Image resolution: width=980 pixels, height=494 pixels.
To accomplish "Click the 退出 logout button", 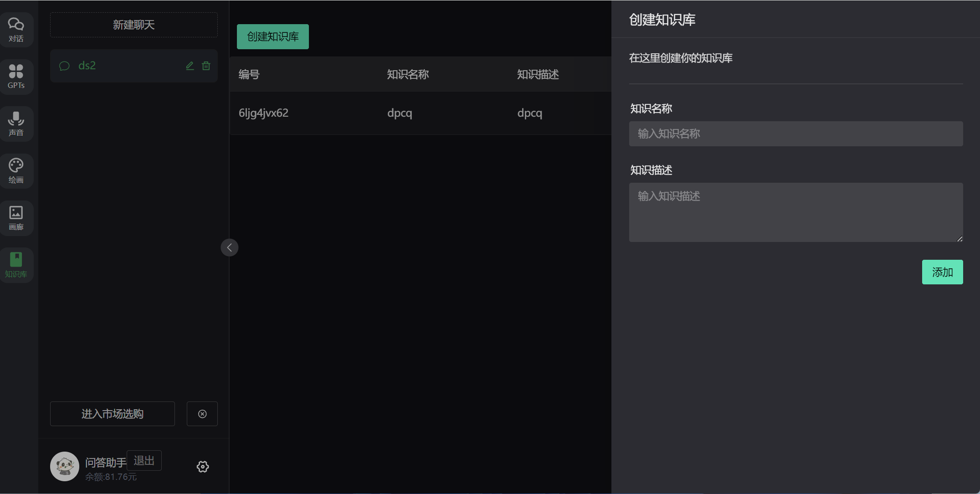I will tap(144, 461).
